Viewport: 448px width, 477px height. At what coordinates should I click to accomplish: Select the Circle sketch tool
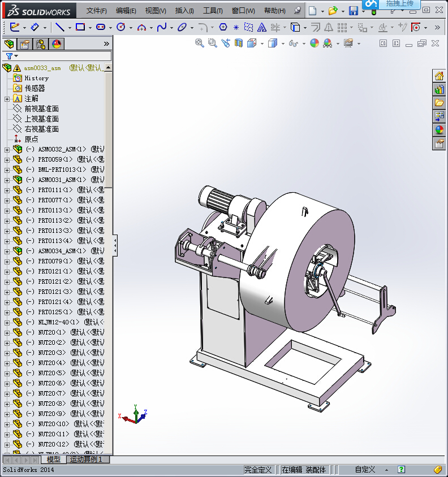coord(121,27)
